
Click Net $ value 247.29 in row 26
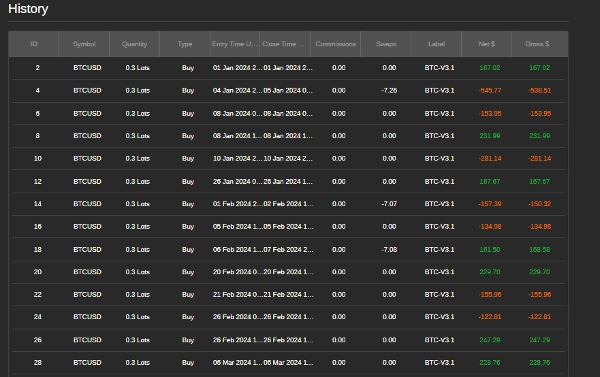tap(490, 340)
